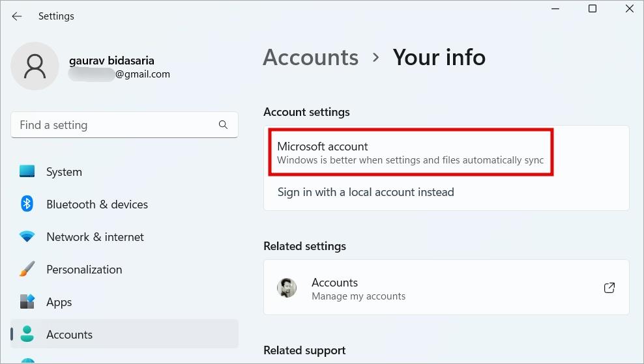Select Accounts in the sidebar

pos(124,334)
